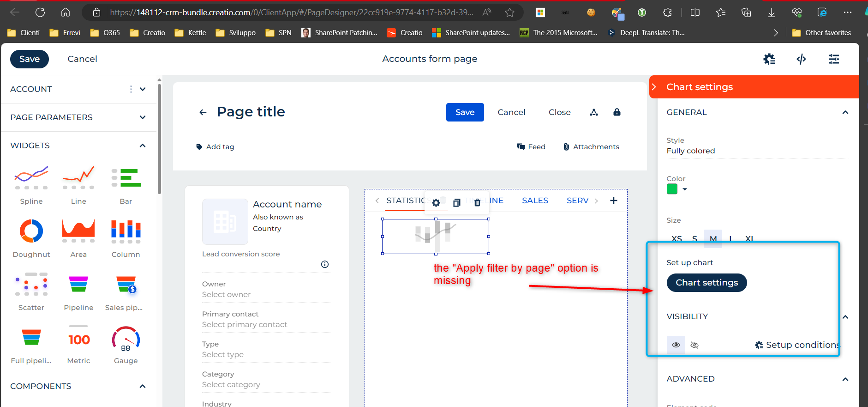This screenshot has width=868, height=407.
Task: Open ACCOUNT section three-dot menu
Action: pyautogui.click(x=131, y=89)
